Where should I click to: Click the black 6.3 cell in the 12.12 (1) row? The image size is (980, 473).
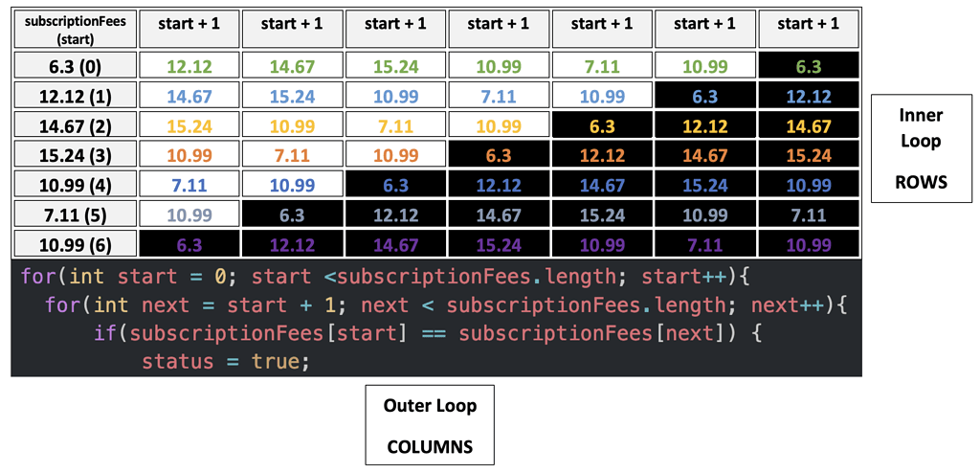click(705, 95)
